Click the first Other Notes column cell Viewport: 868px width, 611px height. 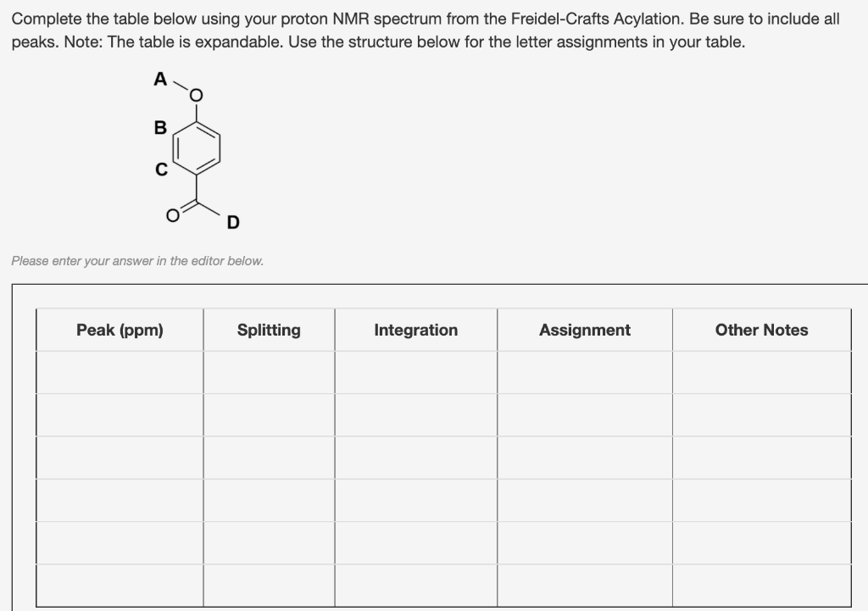(x=761, y=374)
